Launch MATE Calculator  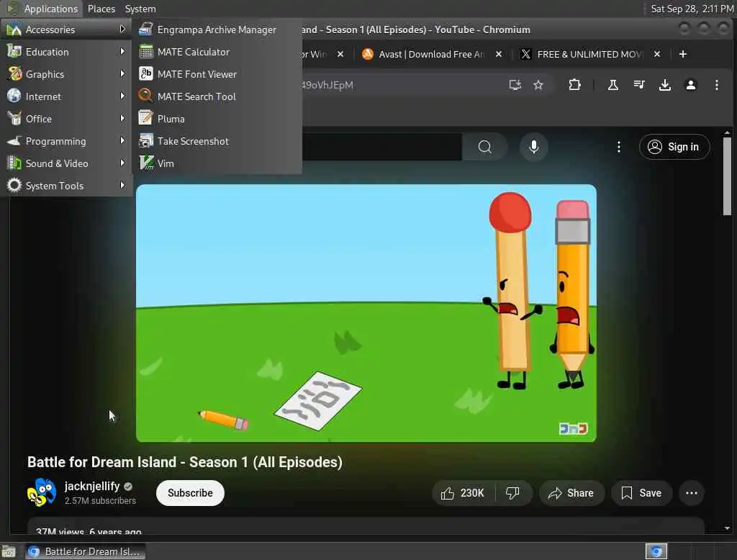pyautogui.click(x=217, y=52)
